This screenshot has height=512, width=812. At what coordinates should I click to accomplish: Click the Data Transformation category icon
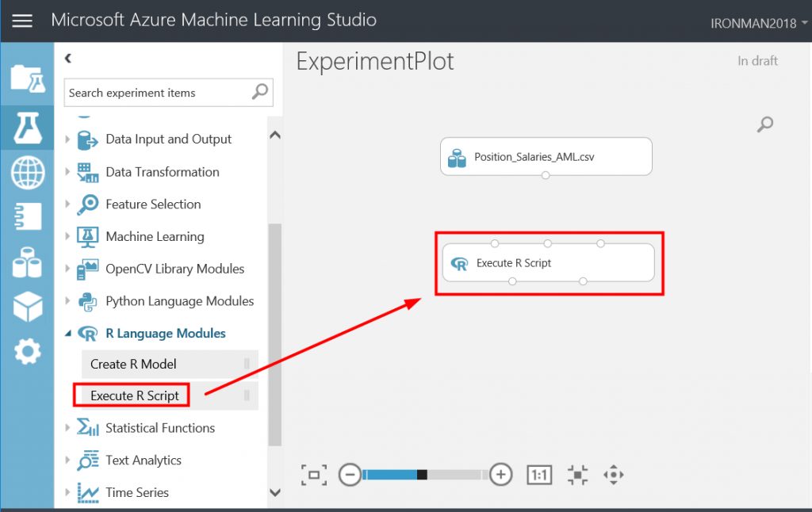pyautogui.click(x=87, y=173)
